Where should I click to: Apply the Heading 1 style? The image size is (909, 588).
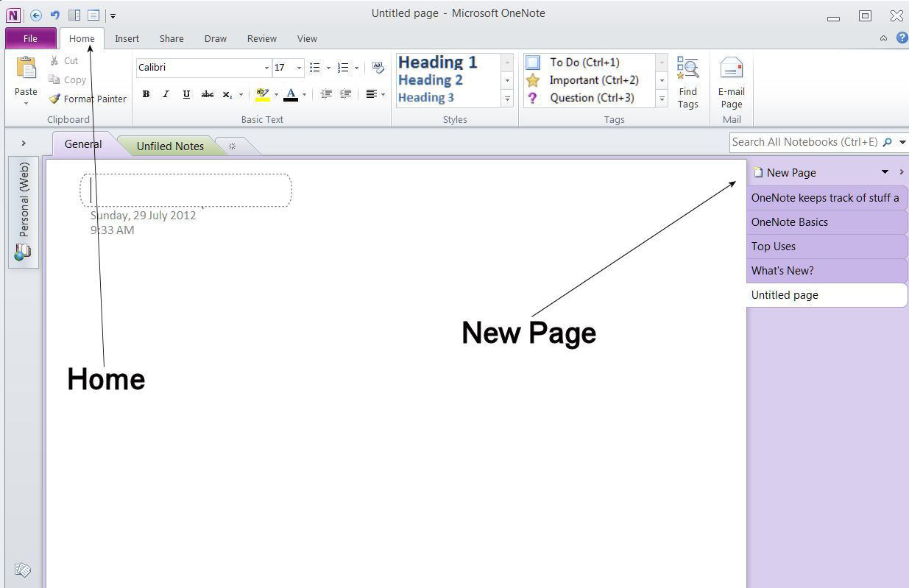(438, 63)
